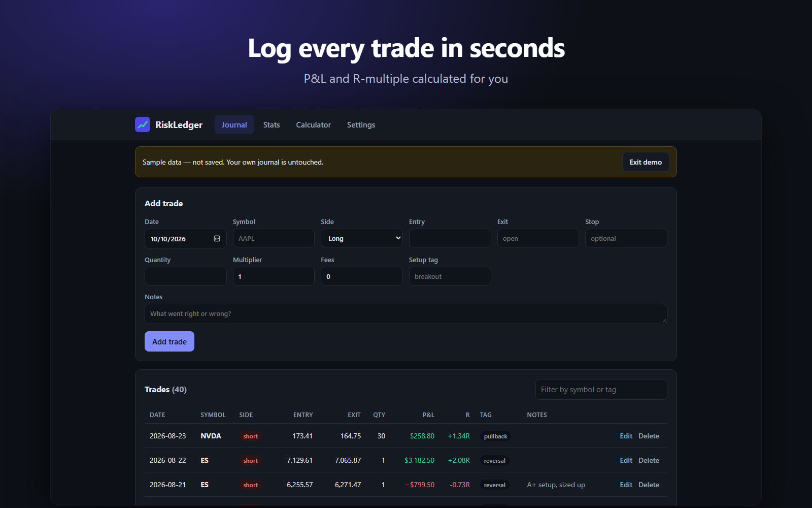Open the Stats tab

[272, 124]
